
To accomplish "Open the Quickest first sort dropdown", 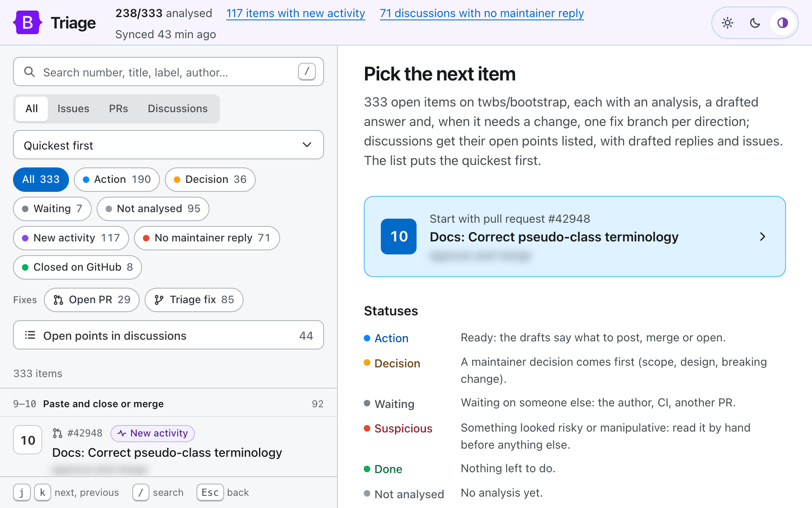I will 168,145.
